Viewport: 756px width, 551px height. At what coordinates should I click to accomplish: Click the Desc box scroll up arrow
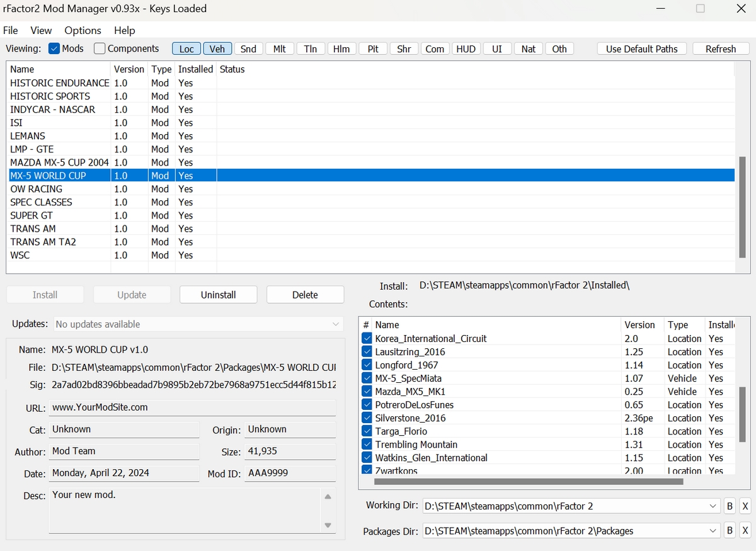click(328, 497)
